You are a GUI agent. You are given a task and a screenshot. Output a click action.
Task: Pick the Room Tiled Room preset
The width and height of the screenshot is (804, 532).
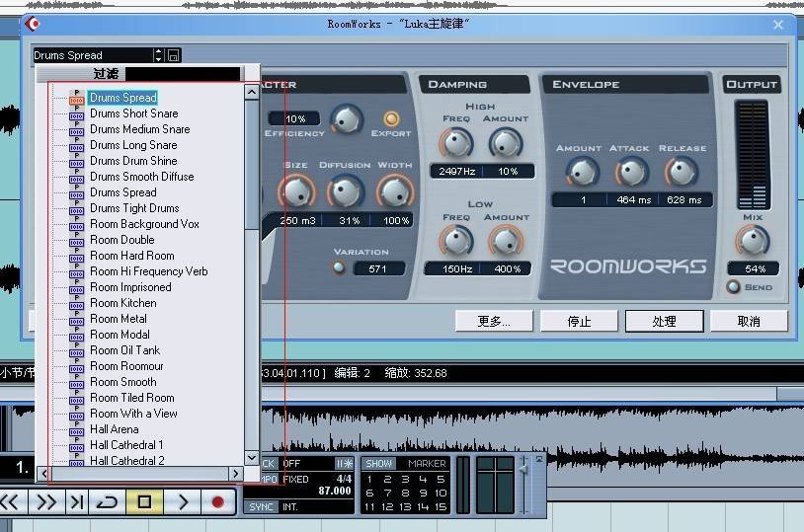[x=131, y=398]
